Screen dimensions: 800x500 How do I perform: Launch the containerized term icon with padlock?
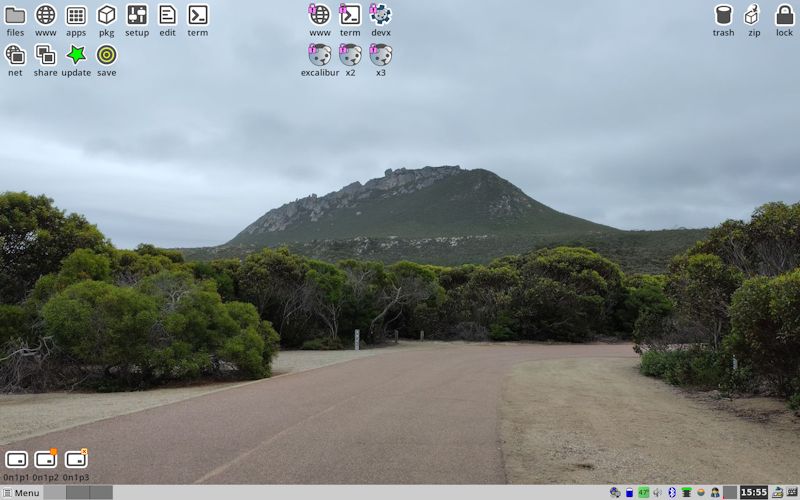click(350, 20)
